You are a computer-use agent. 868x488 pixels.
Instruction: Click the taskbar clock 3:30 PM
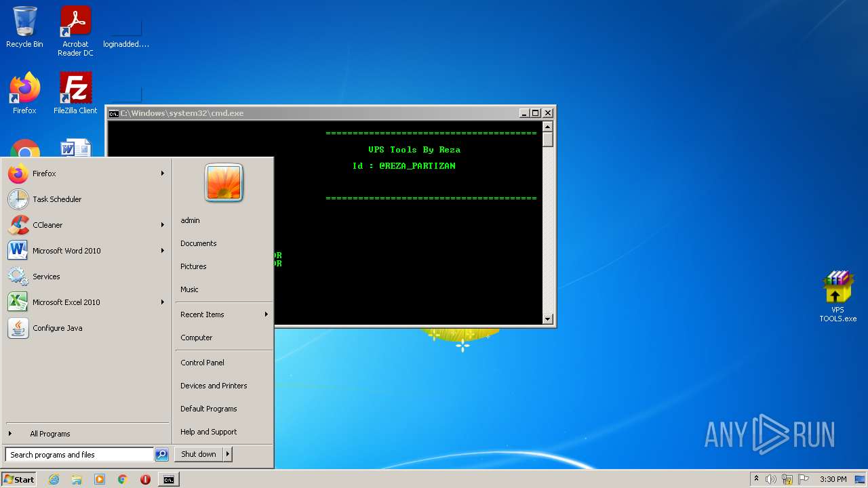pyautogui.click(x=833, y=479)
